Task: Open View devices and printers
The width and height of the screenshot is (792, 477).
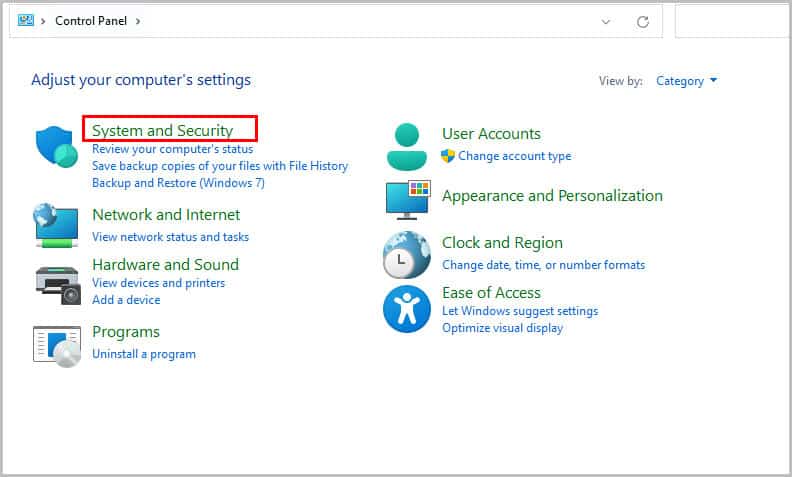Action: point(159,283)
